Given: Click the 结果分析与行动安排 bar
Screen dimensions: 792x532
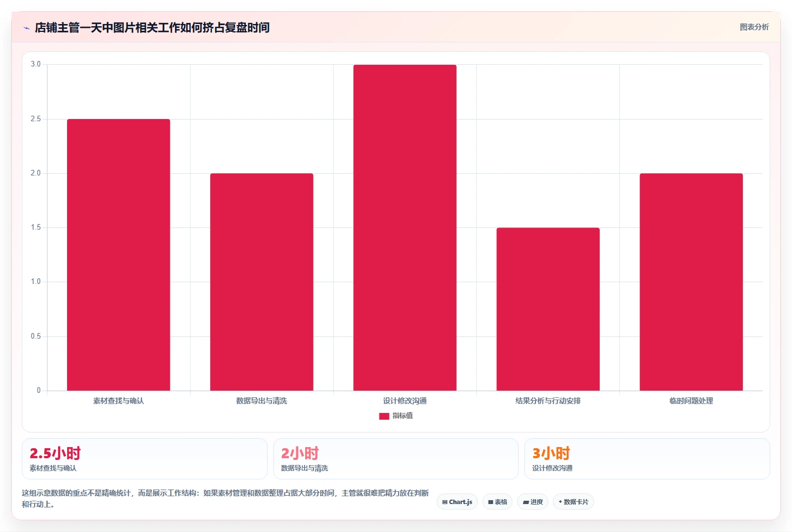Looking at the screenshot, I should click(x=548, y=309).
